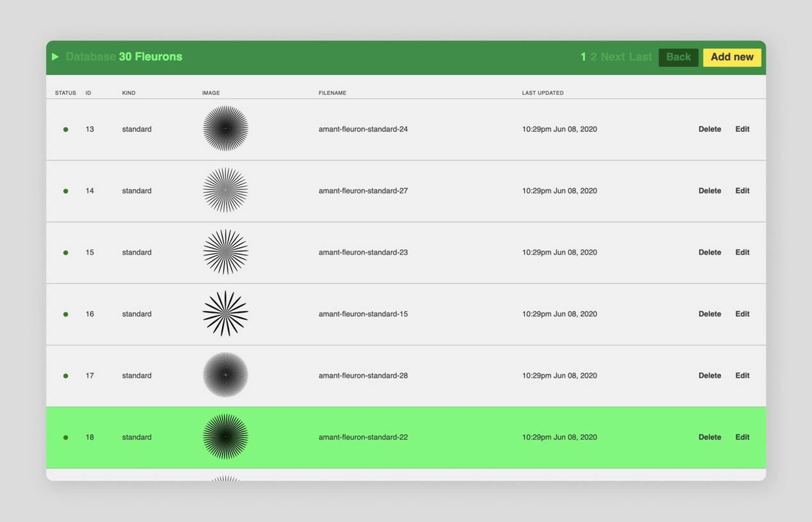The width and height of the screenshot is (812, 522).
Task: Toggle status dot of record 15
Action: [x=66, y=253]
